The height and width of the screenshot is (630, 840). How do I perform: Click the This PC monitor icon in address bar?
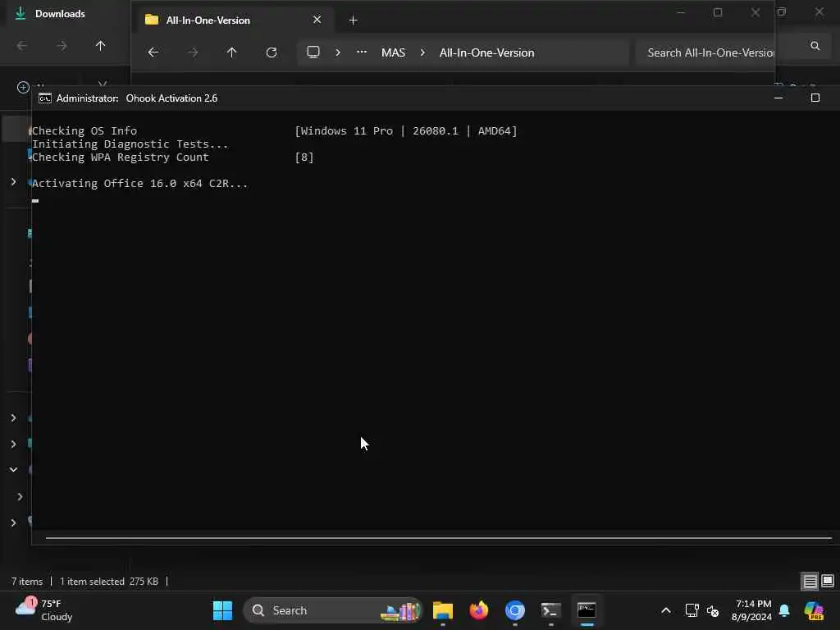pyautogui.click(x=313, y=52)
